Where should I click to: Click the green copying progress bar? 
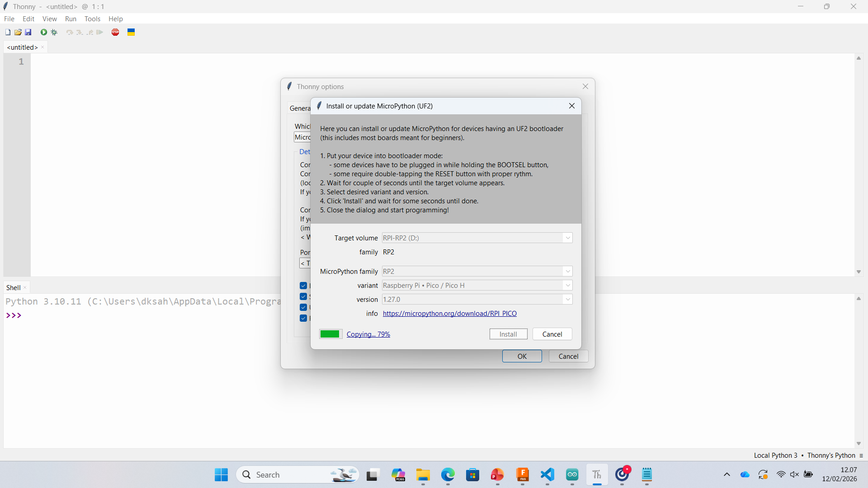[330, 334]
